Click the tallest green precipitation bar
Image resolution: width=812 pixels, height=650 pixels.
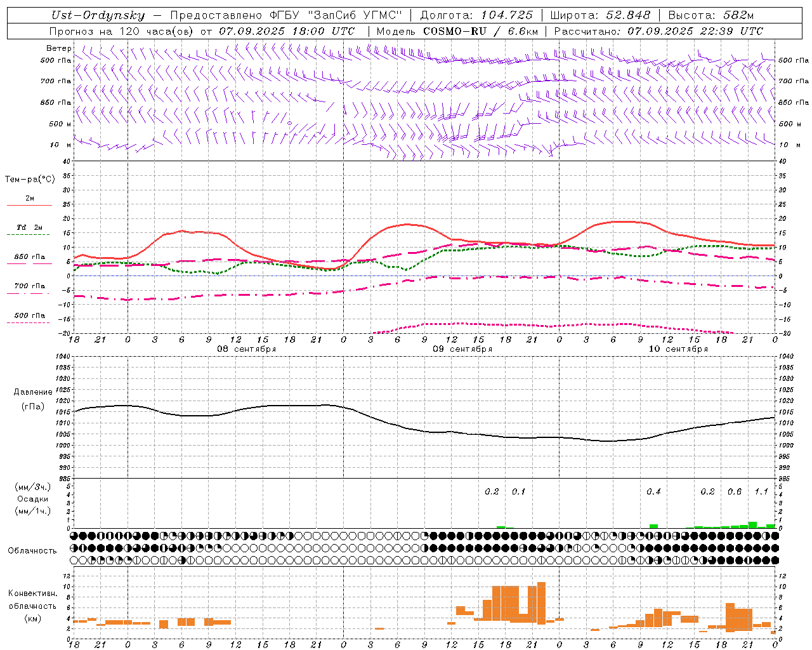pyautogui.click(x=752, y=525)
